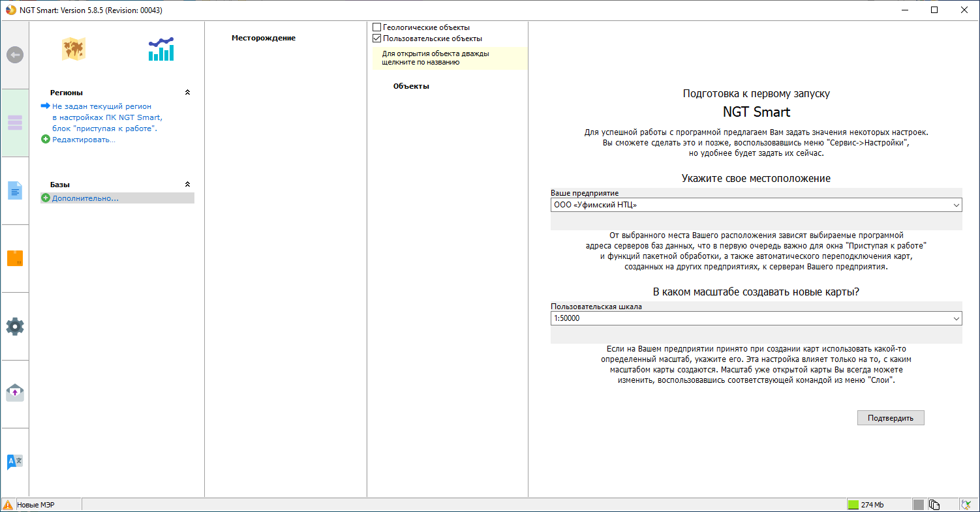
Task: Click the green plus icon beside Редактировать
Action: point(46,140)
